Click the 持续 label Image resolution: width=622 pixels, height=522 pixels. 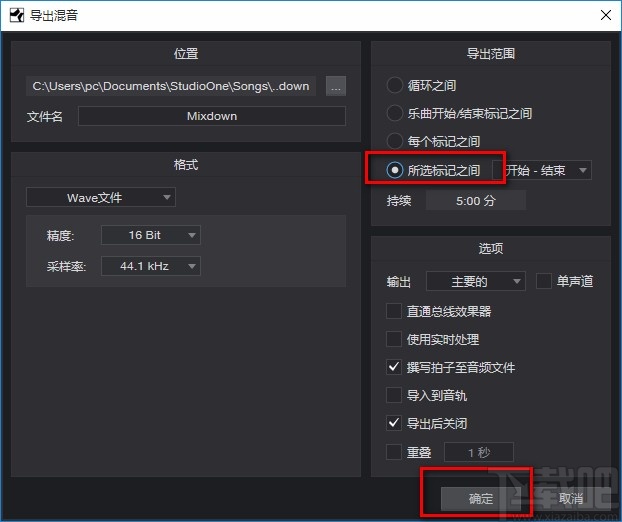399,201
